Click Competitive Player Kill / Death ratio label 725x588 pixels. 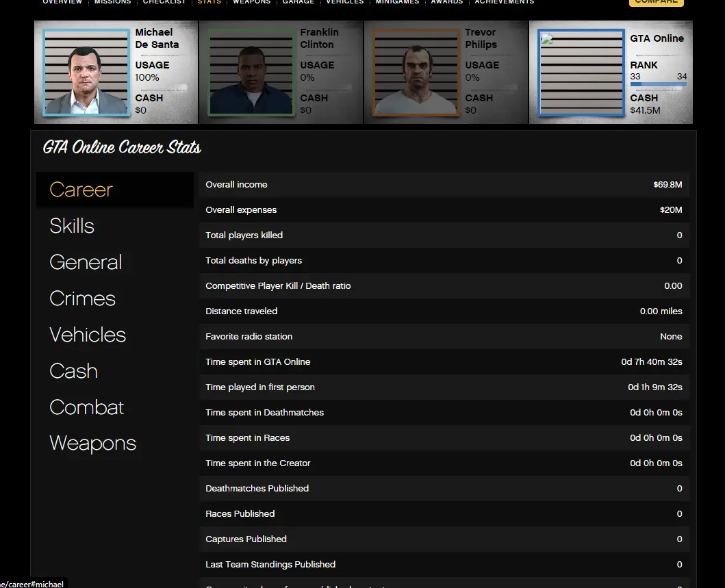pyautogui.click(x=278, y=286)
